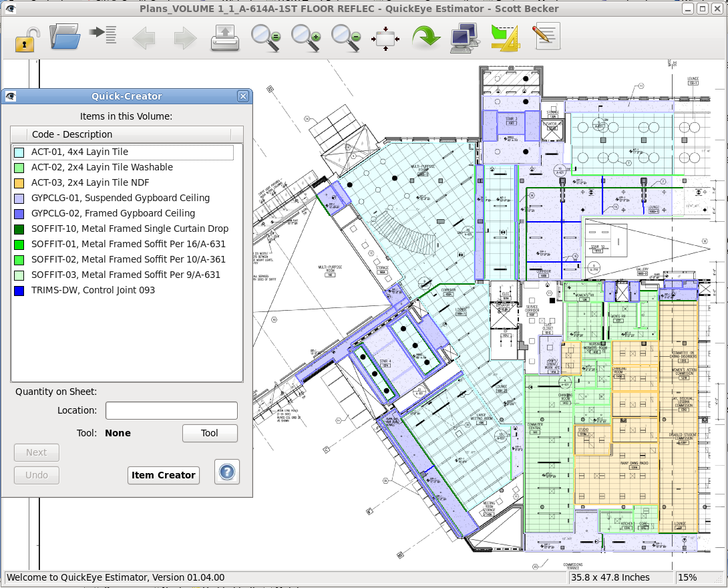Rotate the plan with the green arrow

click(425, 37)
